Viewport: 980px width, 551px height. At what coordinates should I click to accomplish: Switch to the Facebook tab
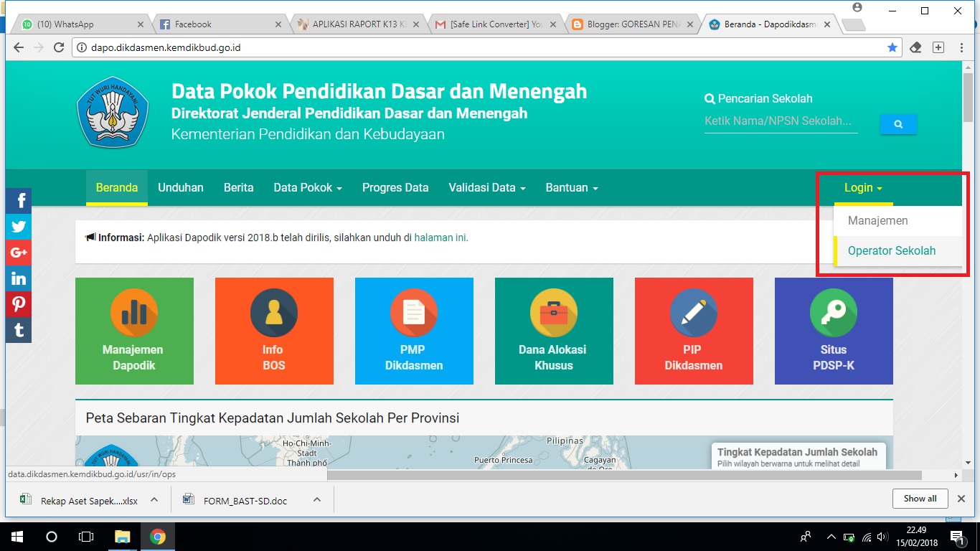pos(218,24)
